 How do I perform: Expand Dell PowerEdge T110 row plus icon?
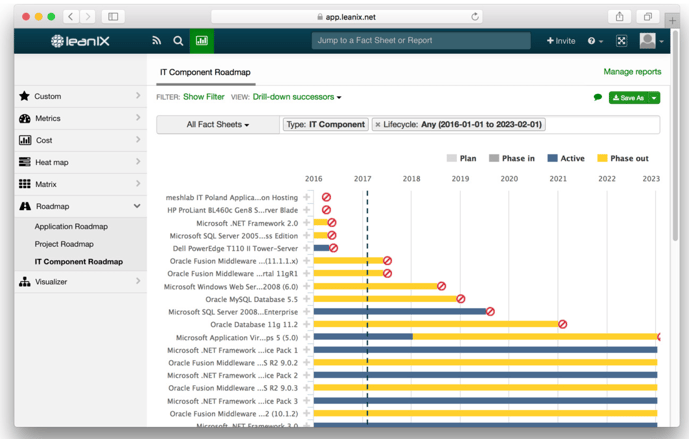[x=307, y=248]
